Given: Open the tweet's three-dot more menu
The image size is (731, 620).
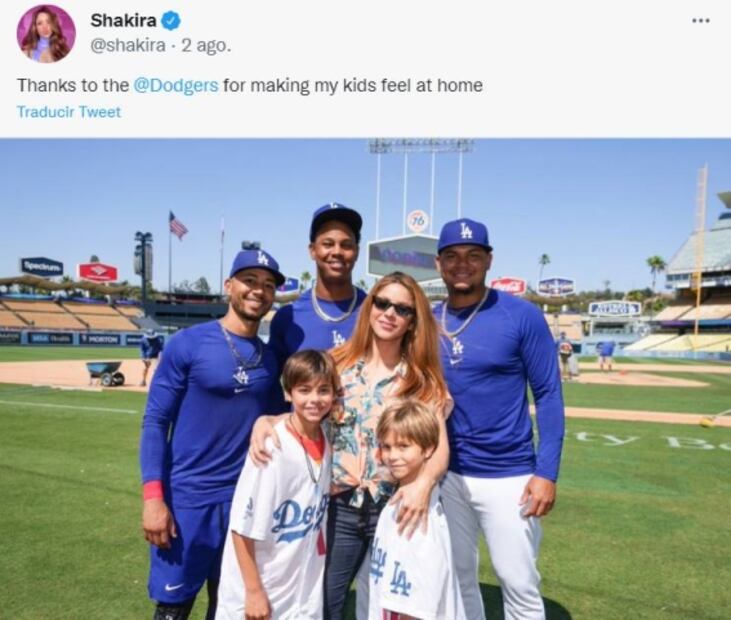Looking at the screenshot, I should pos(700,20).
